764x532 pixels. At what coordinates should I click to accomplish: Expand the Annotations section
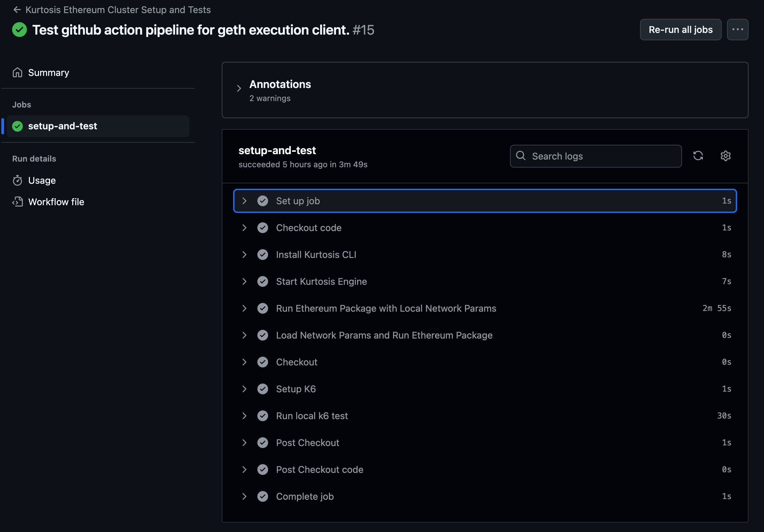(x=239, y=88)
